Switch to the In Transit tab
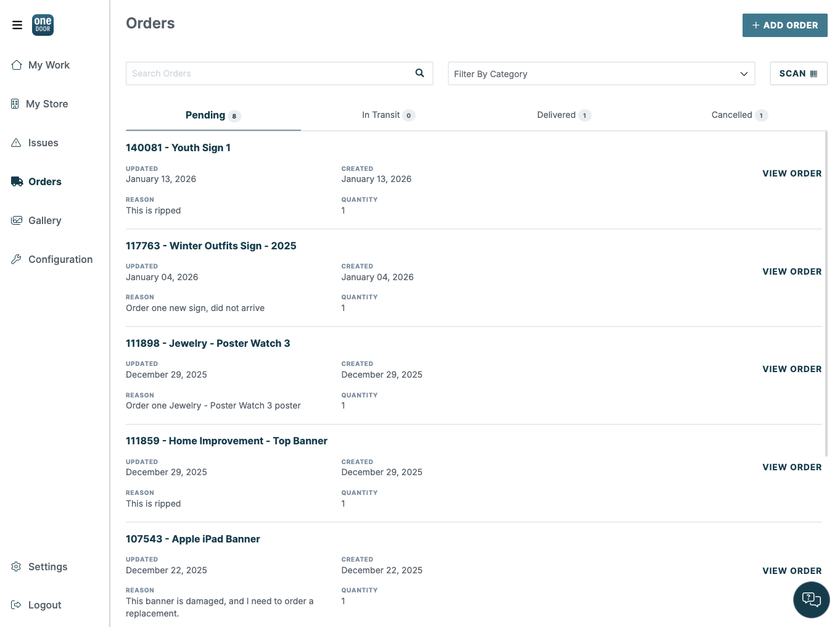Viewport: 840px width, 627px height. pos(388,115)
